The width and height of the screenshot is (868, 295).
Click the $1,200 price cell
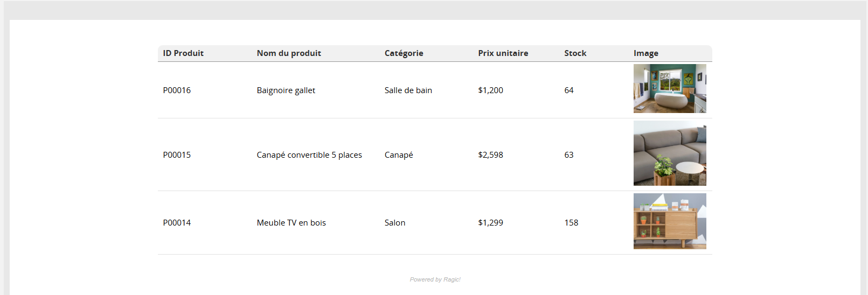tap(491, 90)
